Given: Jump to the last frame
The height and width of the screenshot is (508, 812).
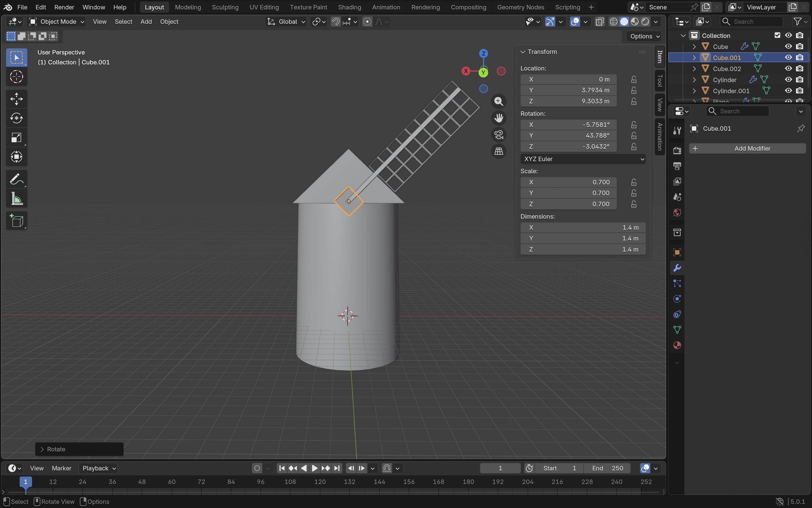Looking at the screenshot, I should 337,468.
